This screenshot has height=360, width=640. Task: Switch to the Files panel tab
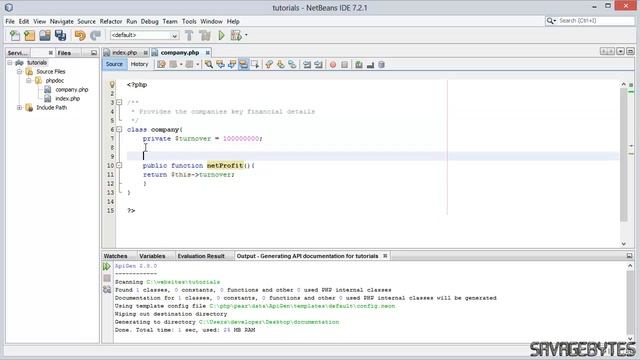tap(64, 53)
